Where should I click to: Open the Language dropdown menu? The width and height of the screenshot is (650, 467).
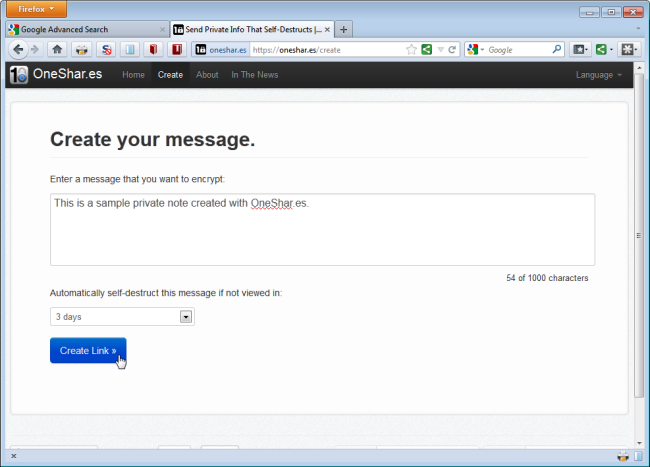point(599,75)
